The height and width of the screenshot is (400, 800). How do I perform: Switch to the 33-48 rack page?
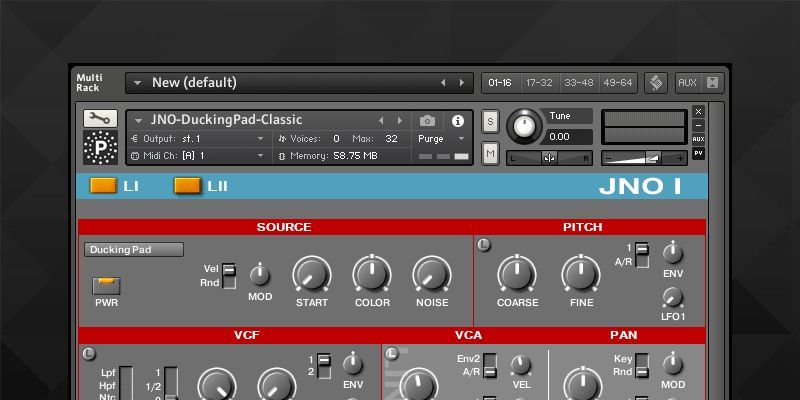[x=579, y=83]
